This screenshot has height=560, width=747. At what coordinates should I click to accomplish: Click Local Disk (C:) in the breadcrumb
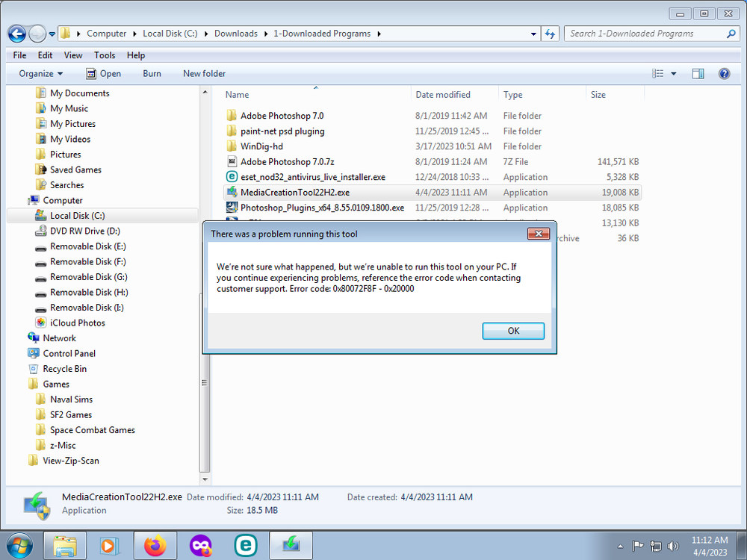[x=170, y=34]
